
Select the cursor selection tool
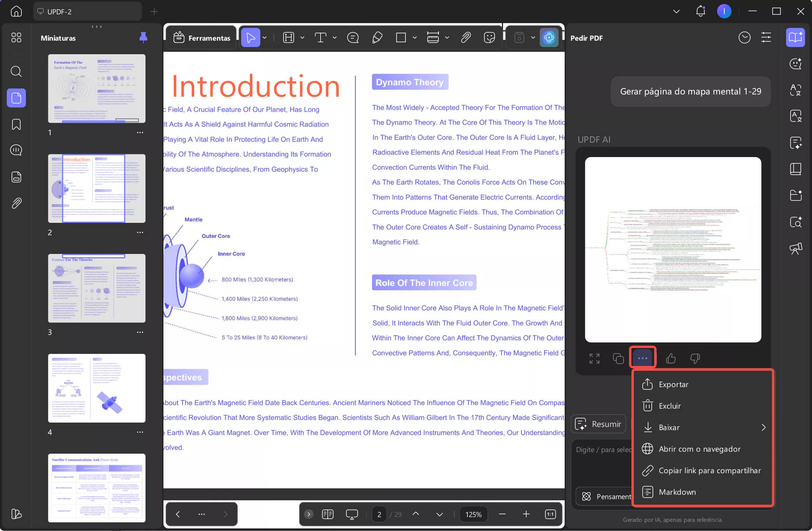[x=251, y=37]
